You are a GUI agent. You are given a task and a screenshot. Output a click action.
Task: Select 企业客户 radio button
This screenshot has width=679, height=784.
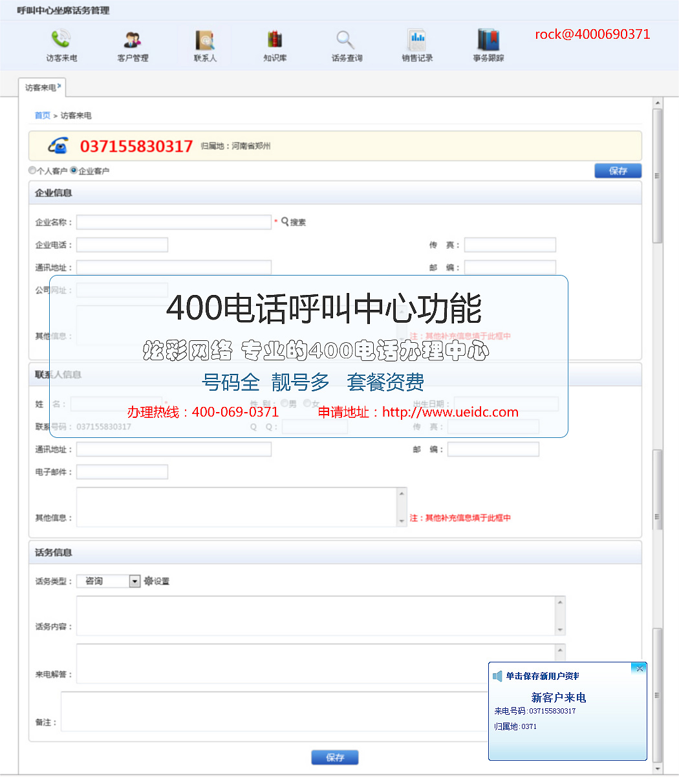pyautogui.click(x=74, y=170)
